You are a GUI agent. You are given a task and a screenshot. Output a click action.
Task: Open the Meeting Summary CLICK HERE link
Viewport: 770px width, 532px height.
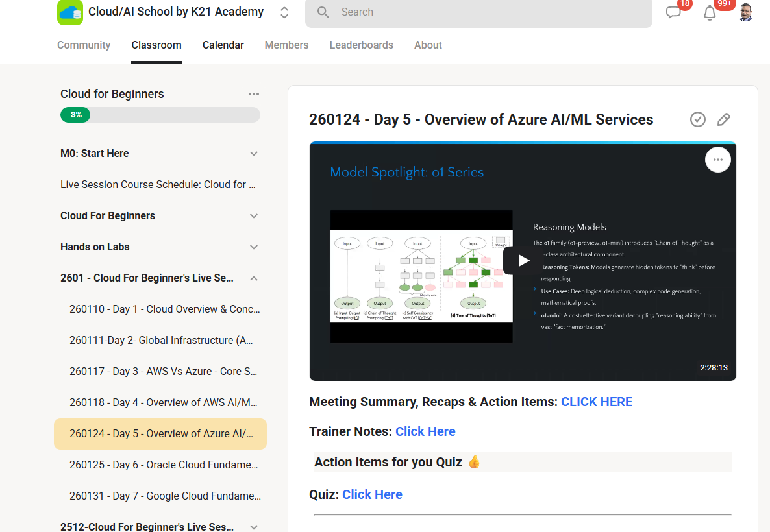596,402
